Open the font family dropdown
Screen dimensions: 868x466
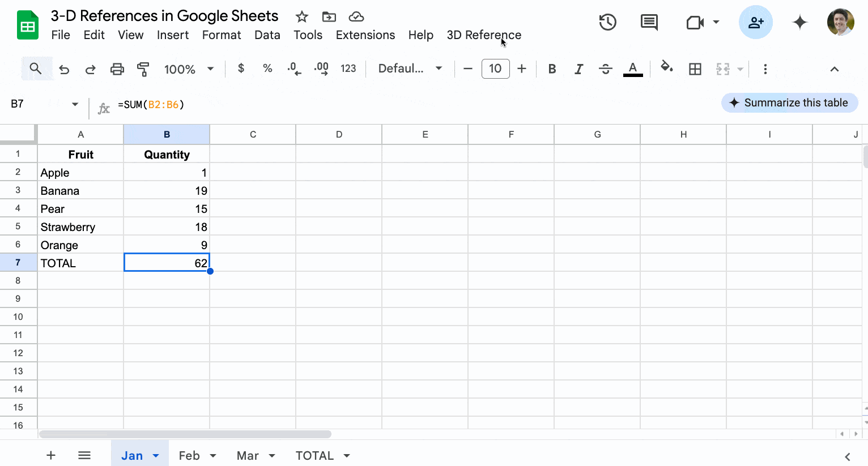pos(410,69)
